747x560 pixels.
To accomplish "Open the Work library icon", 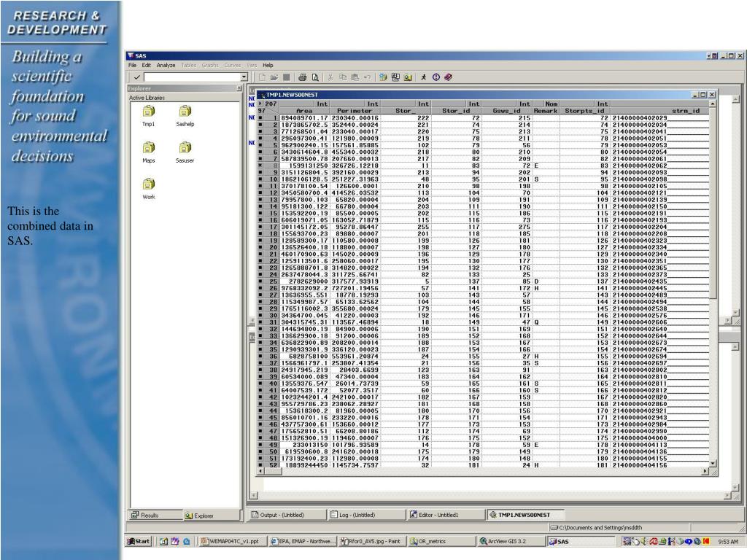I will click(x=149, y=184).
